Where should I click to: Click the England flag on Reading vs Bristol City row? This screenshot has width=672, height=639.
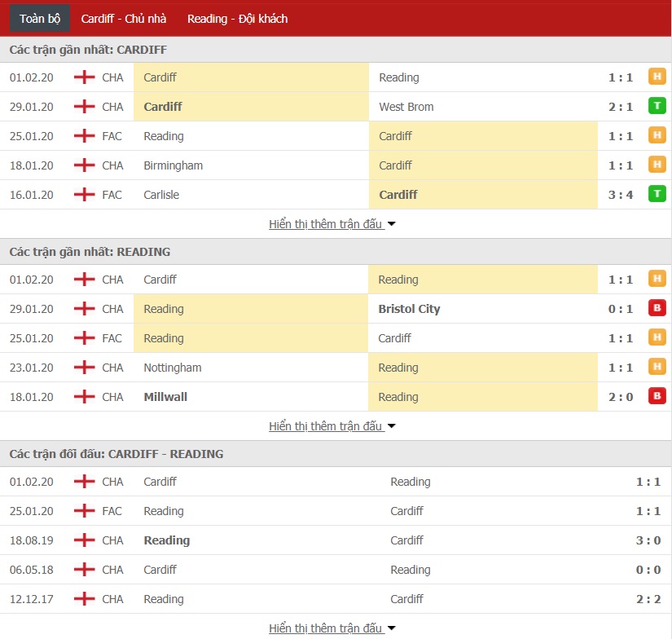(x=85, y=308)
